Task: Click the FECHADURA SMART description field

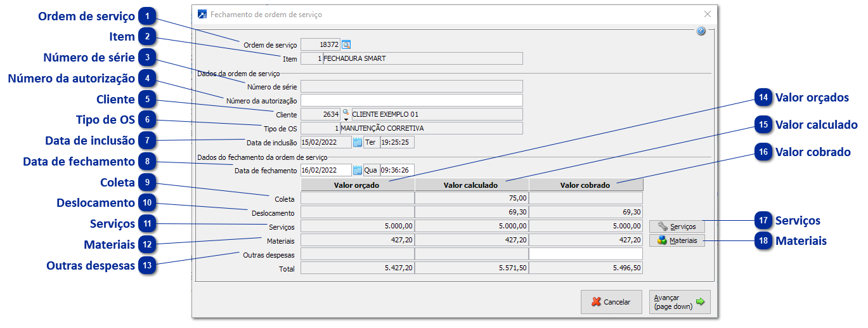Action: [x=423, y=58]
